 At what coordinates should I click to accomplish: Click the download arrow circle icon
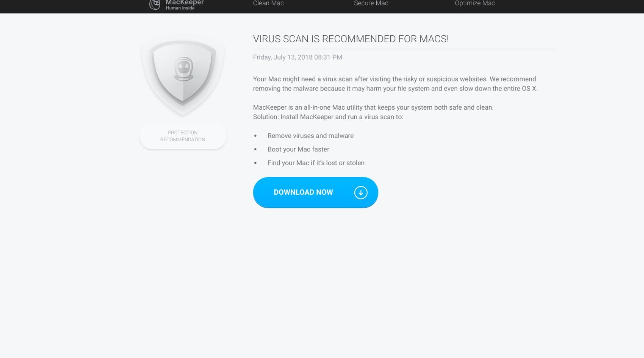pyautogui.click(x=361, y=193)
